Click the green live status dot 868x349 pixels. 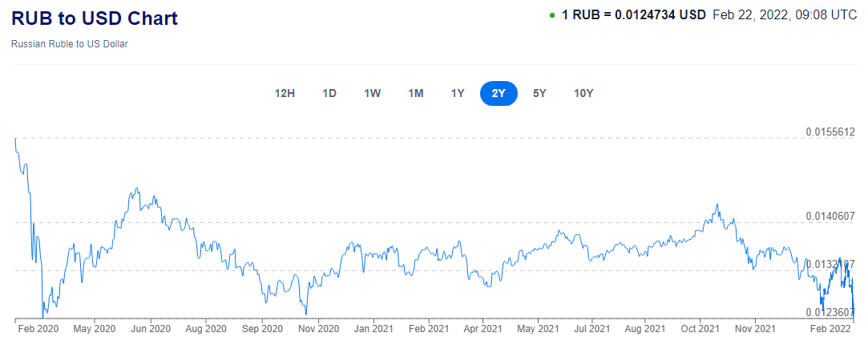coord(552,15)
